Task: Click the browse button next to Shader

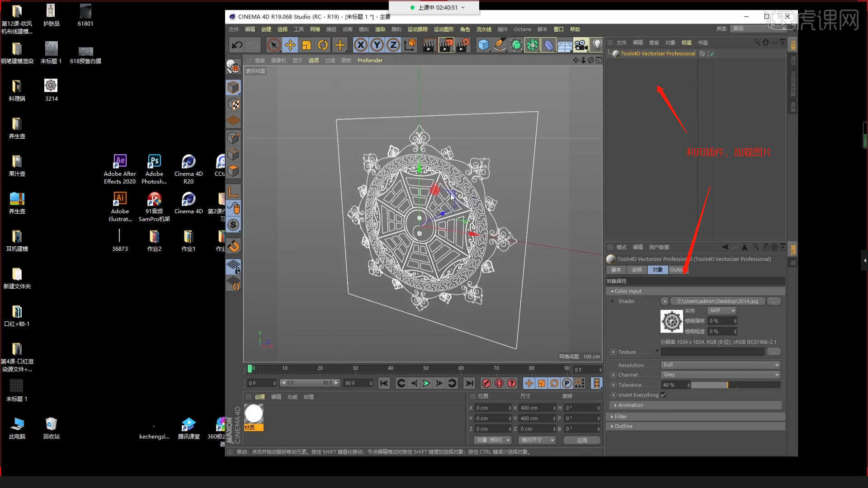Action: point(774,301)
